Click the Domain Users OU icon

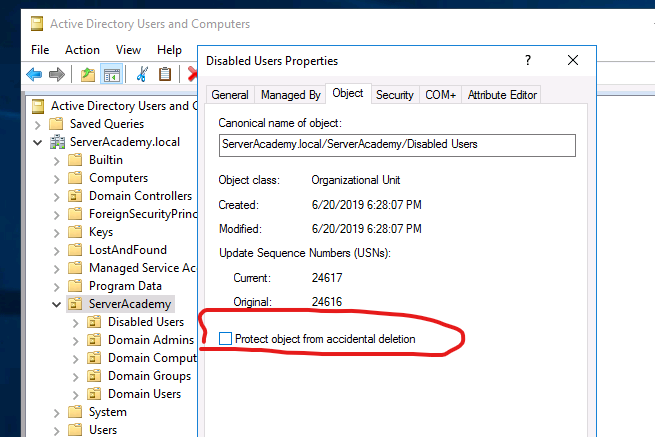tap(94, 394)
